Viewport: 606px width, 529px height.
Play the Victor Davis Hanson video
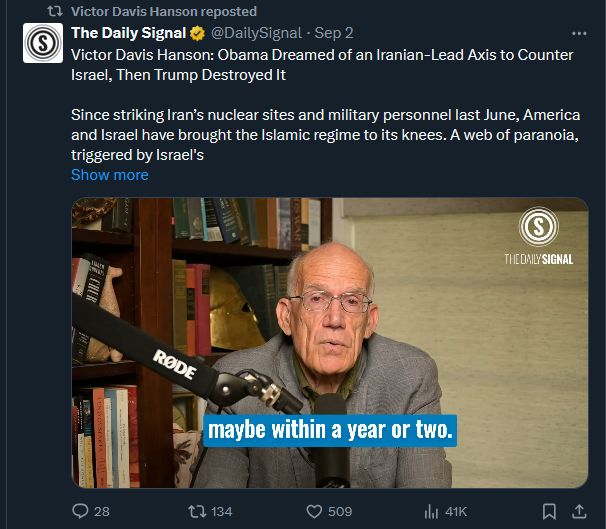329,342
